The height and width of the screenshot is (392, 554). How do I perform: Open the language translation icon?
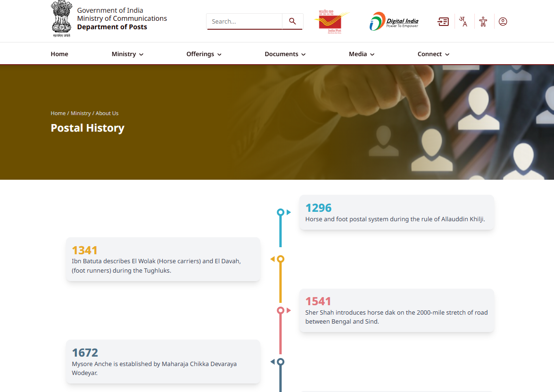(x=463, y=22)
